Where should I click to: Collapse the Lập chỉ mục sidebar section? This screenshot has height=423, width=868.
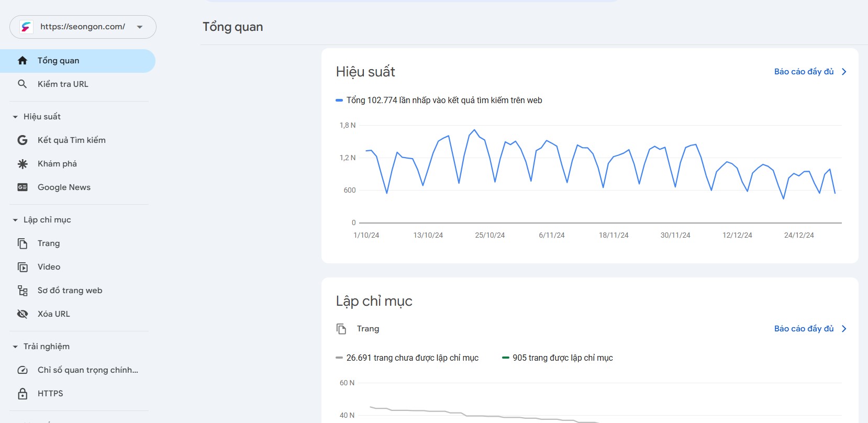pyautogui.click(x=15, y=220)
